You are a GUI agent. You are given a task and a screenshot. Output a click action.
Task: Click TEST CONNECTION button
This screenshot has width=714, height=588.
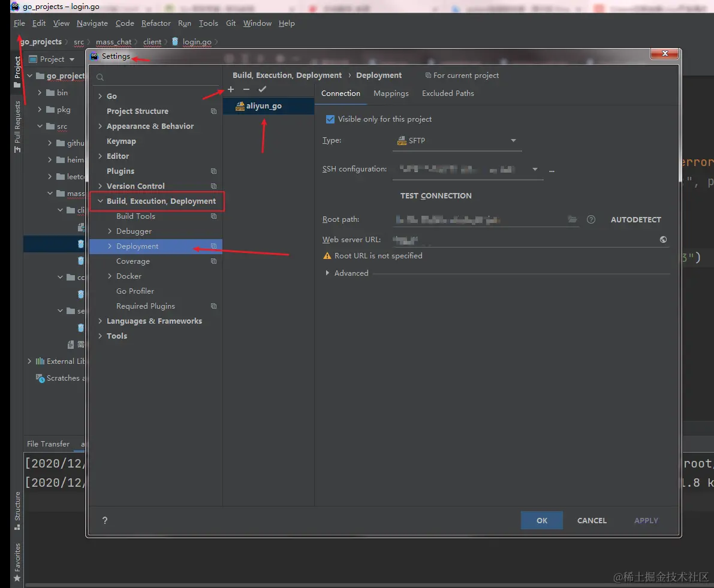click(x=436, y=195)
